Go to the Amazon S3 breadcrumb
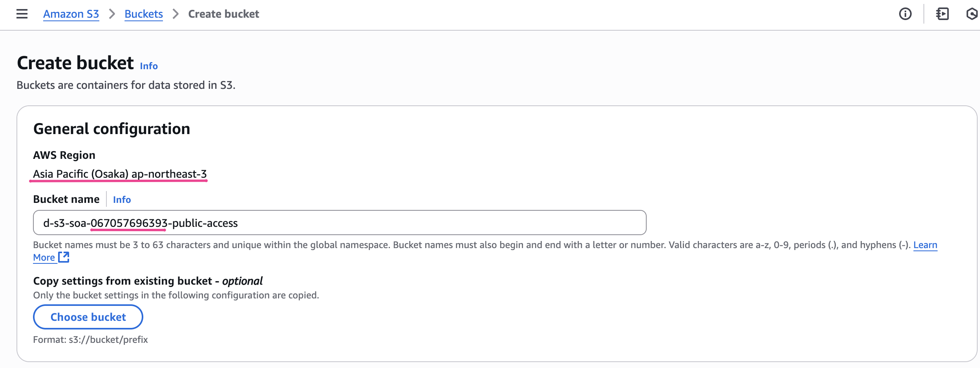Viewport: 980px width, 368px height. [71, 14]
